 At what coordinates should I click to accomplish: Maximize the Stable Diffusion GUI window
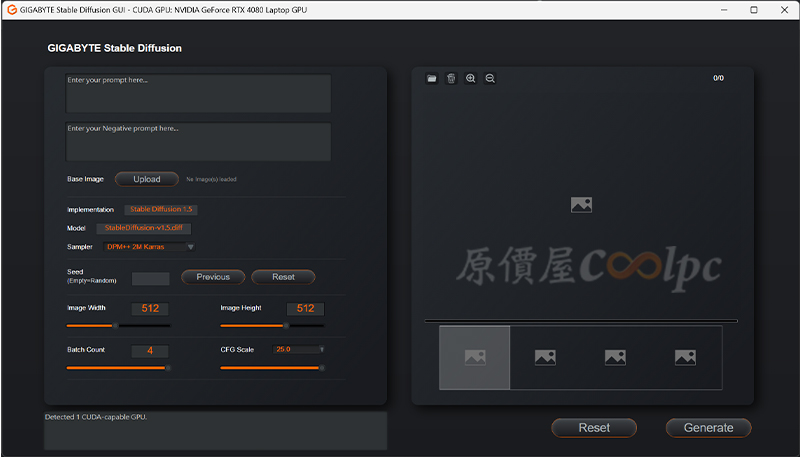click(754, 10)
